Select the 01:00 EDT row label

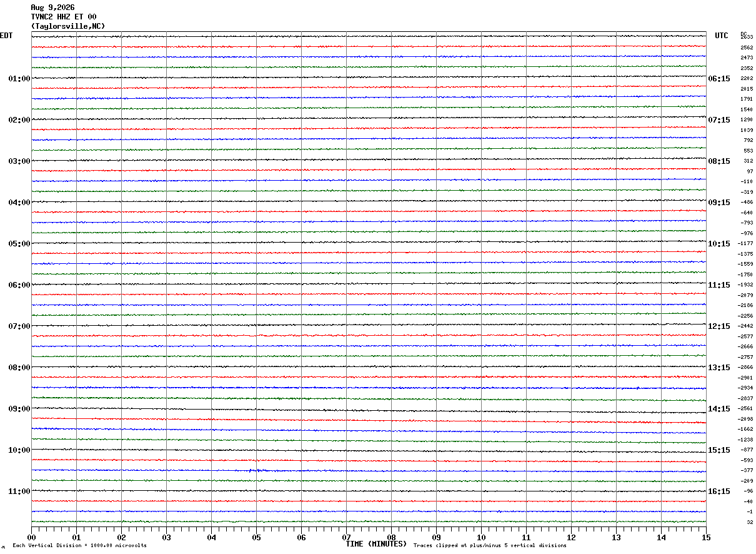click(19, 79)
